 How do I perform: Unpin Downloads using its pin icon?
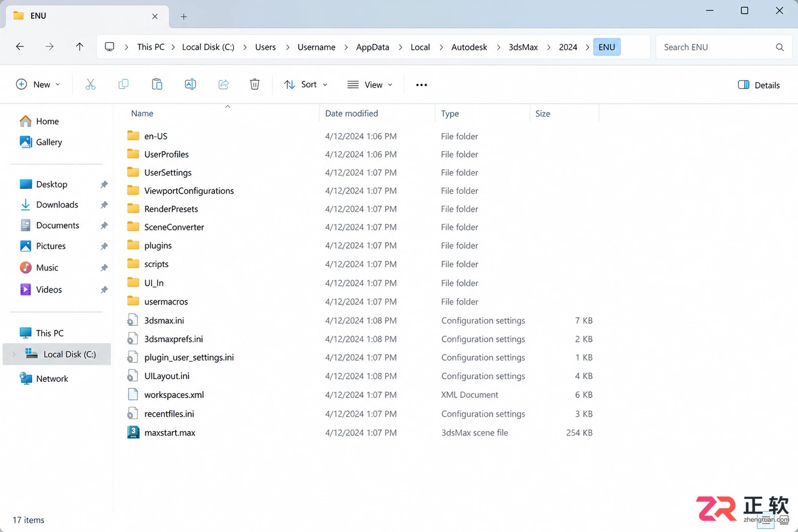[x=104, y=205]
